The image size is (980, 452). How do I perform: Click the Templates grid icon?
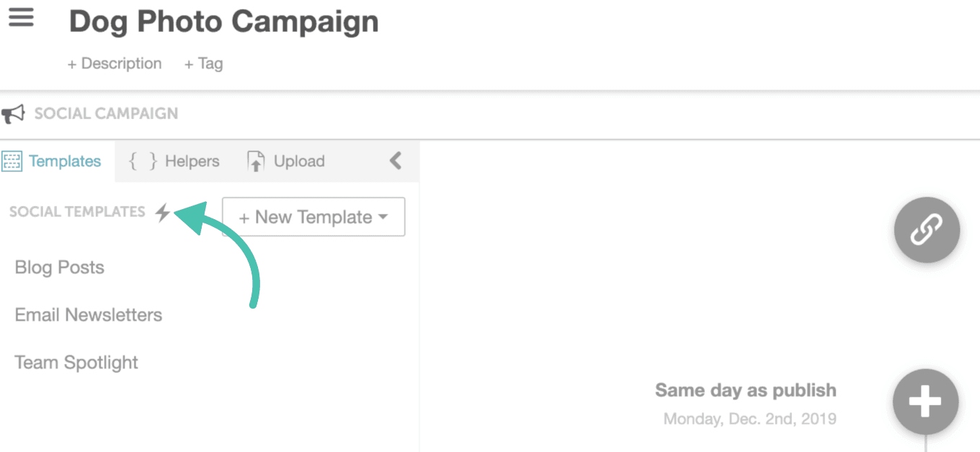12,161
